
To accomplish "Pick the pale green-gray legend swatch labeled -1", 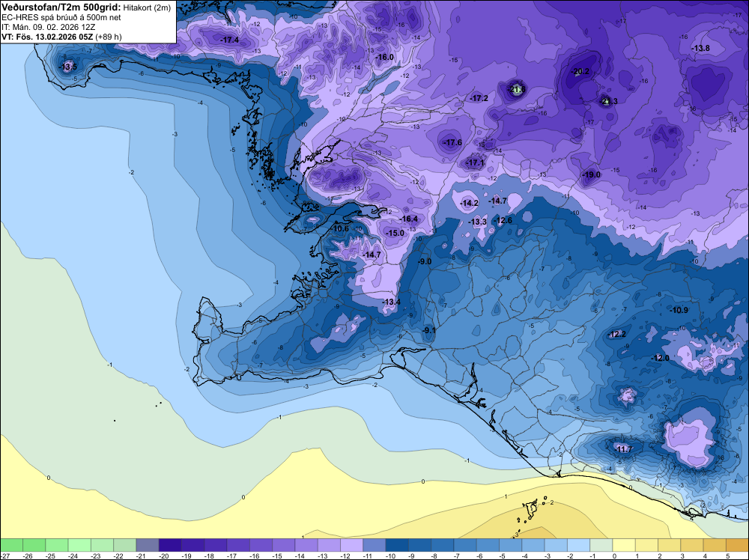I will tap(601, 545).
